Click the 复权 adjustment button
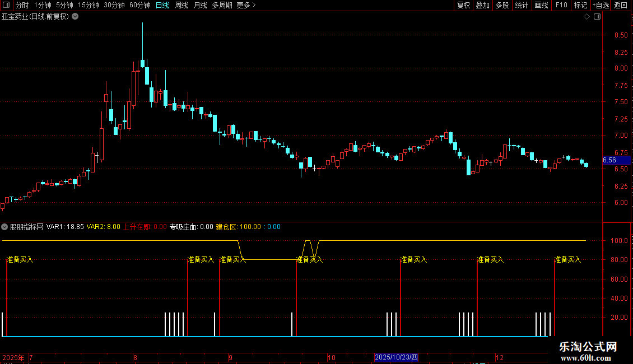The width and height of the screenshot is (633, 364). (463, 5)
